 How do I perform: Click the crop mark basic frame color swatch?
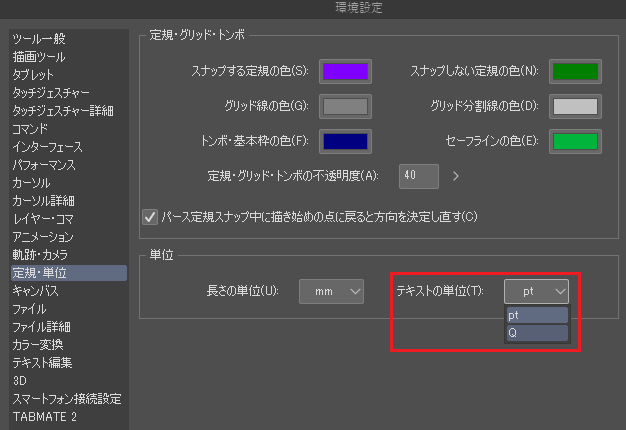[x=345, y=141]
